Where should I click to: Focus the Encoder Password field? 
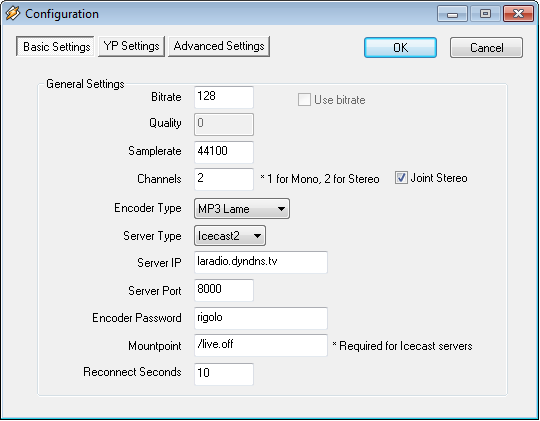(261, 318)
